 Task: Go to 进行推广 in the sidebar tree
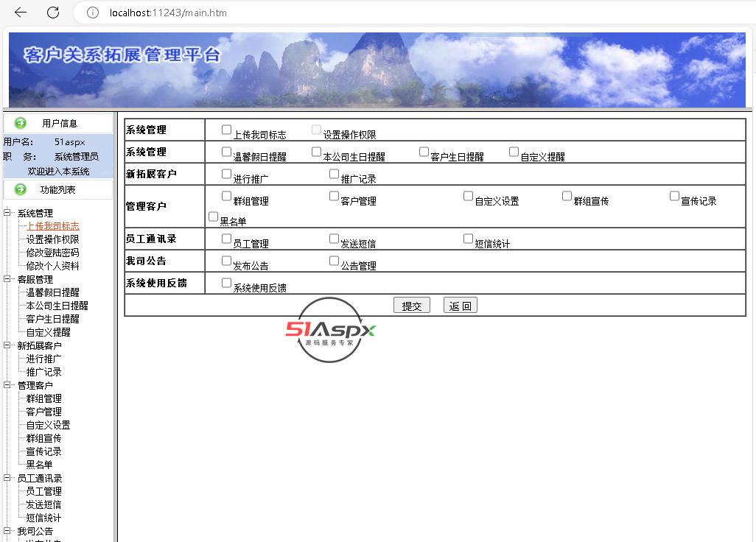pyautogui.click(x=44, y=359)
